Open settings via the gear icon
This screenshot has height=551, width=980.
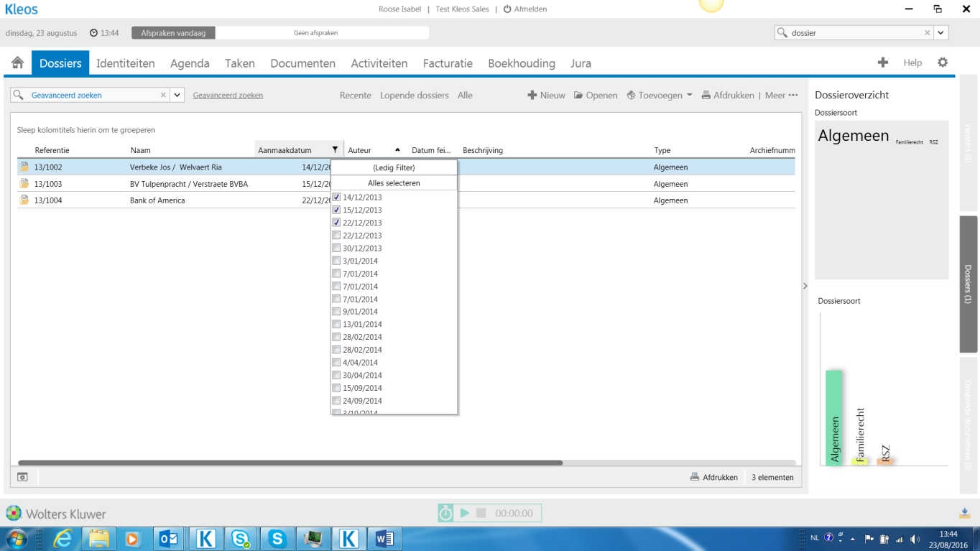click(943, 62)
